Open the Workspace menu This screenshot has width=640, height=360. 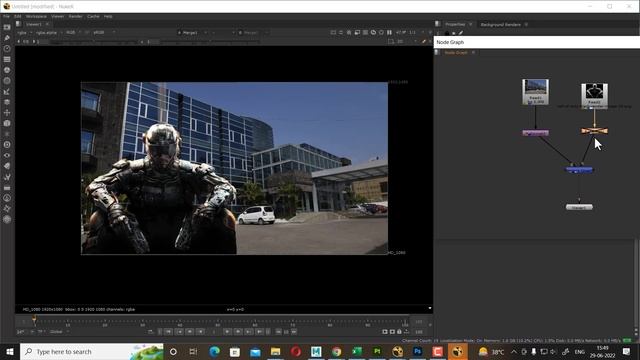tap(36, 16)
